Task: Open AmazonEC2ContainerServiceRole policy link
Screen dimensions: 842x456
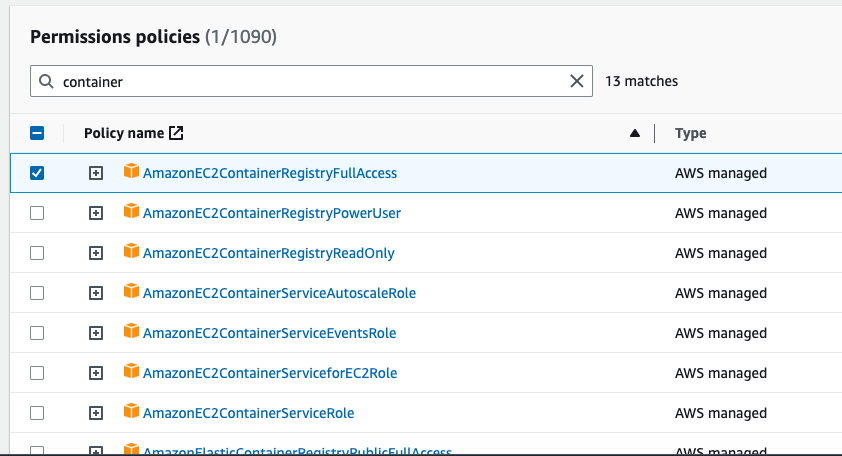Action: click(x=249, y=413)
